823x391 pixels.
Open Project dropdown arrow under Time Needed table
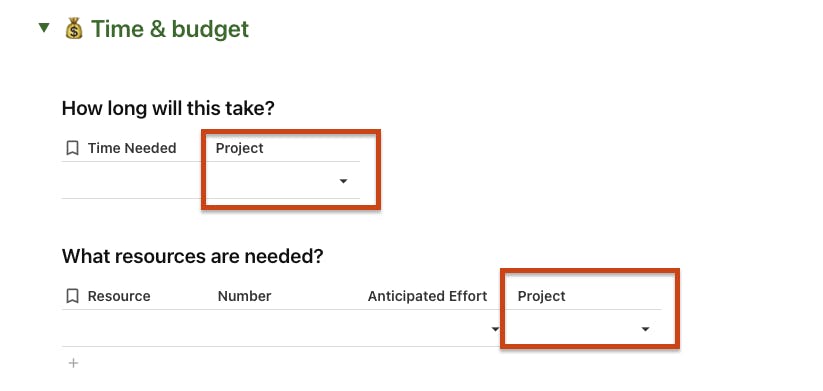click(x=343, y=181)
